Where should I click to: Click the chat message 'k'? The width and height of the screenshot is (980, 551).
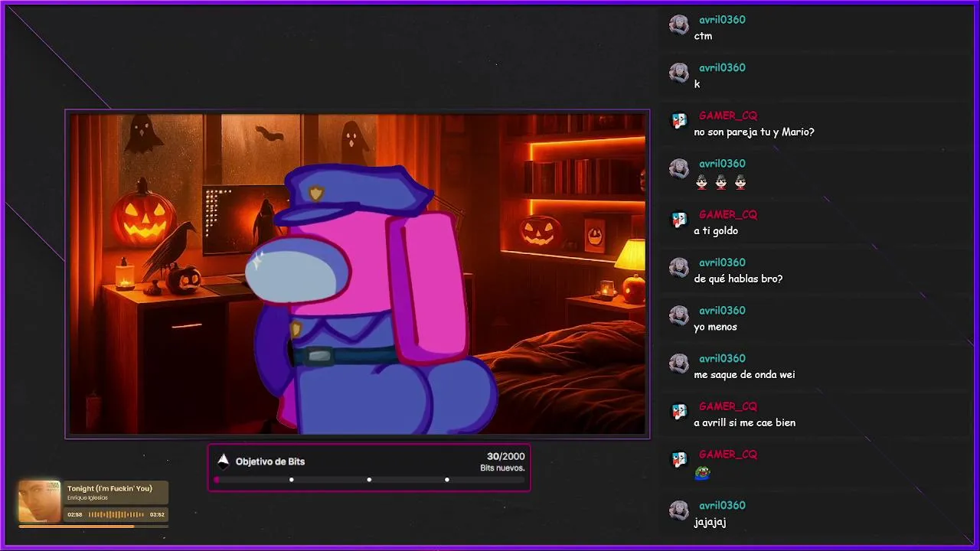[697, 84]
